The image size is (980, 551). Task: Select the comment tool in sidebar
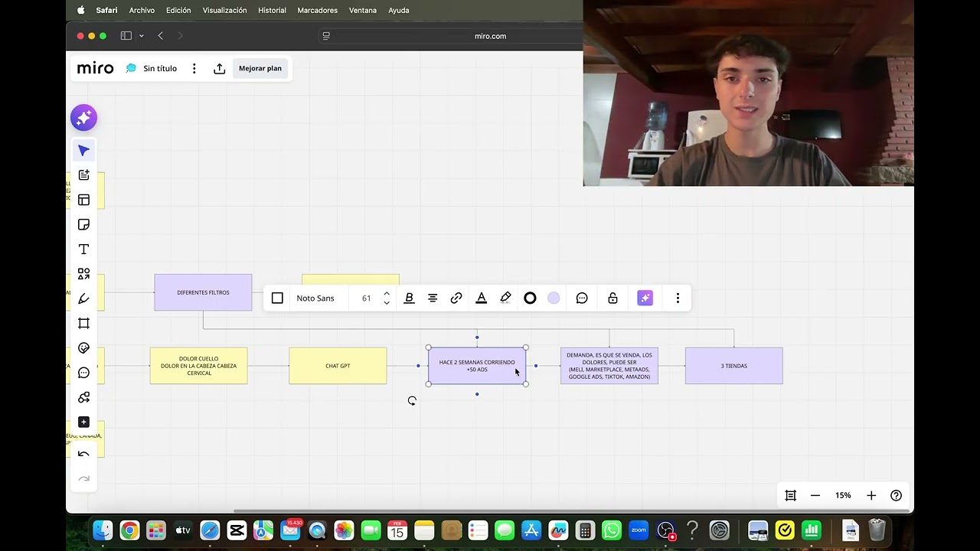tap(83, 373)
